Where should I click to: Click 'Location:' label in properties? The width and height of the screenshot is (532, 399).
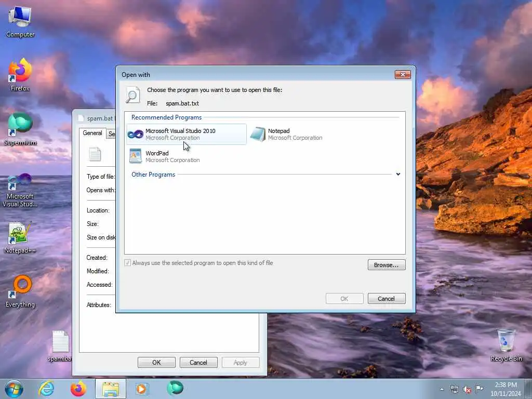(x=98, y=210)
